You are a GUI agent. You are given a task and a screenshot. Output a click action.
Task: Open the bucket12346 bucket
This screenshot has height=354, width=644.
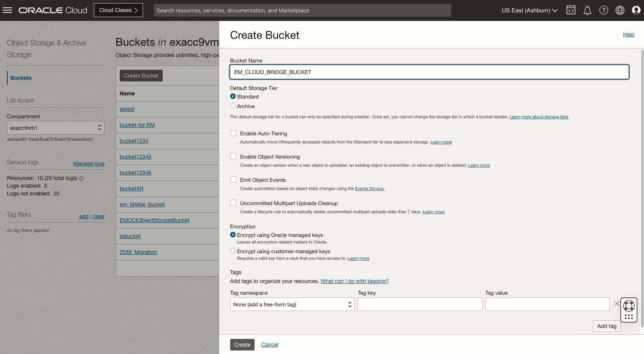(x=135, y=173)
